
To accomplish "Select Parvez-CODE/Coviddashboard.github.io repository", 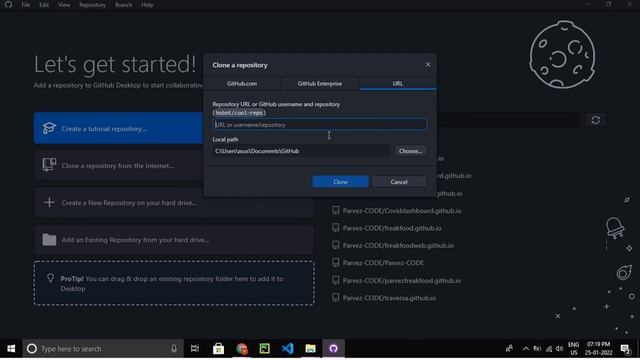I will (402, 211).
